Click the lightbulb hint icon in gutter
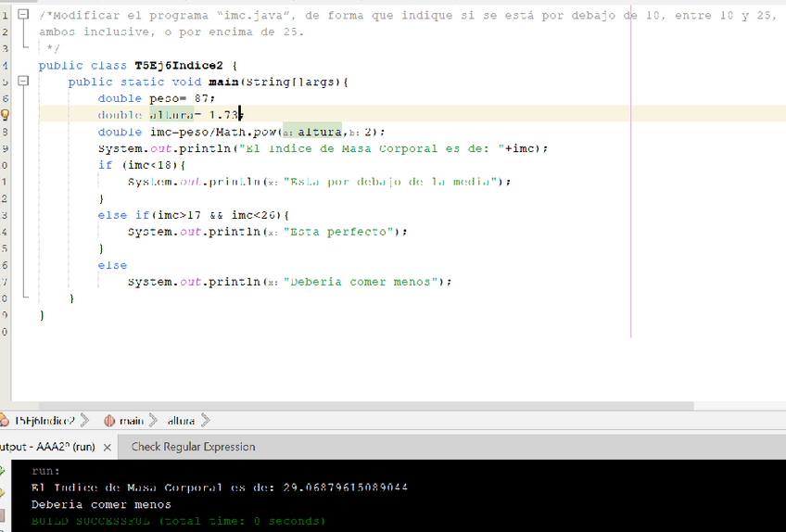Image resolution: width=786 pixels, height=532 pixels. 4,115
